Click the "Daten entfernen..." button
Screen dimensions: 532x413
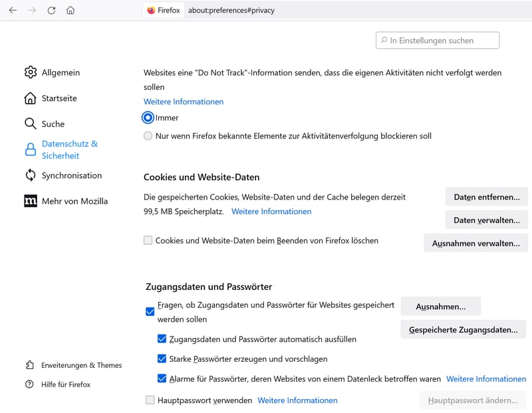tap(486, 197)
